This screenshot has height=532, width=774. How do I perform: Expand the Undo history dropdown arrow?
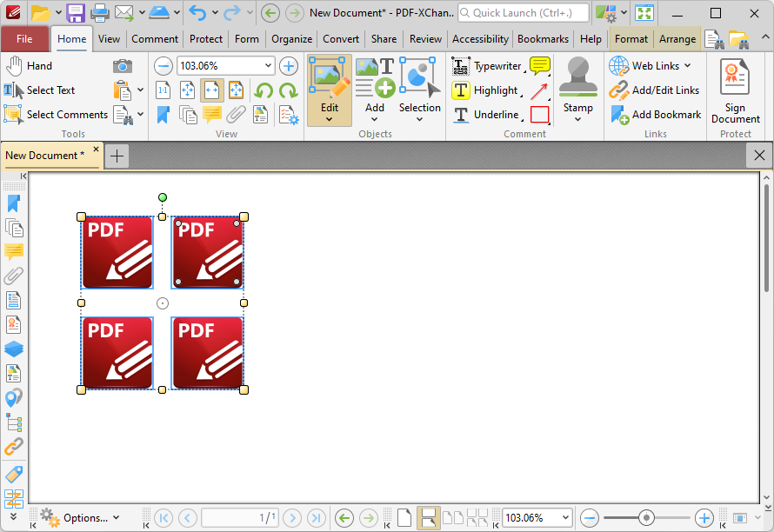(x=215, y=13)
